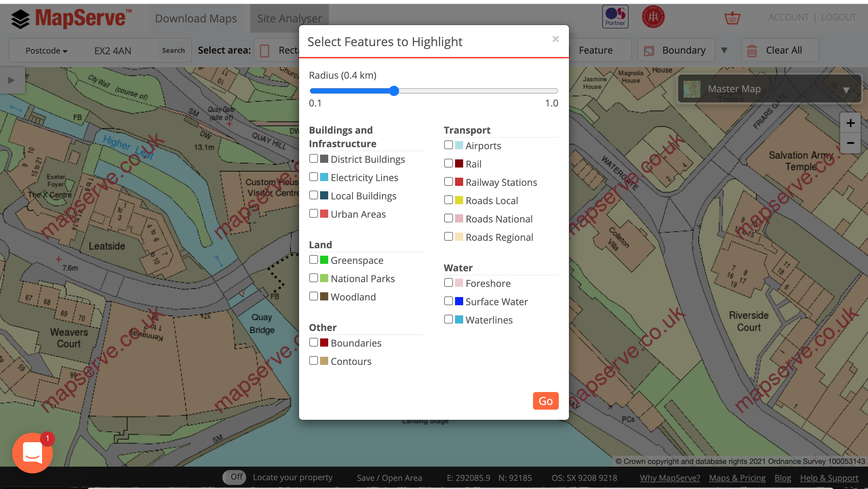This screenshot has width=868, height=489.
Task: Click the MapServe logo
Action: 71,18
